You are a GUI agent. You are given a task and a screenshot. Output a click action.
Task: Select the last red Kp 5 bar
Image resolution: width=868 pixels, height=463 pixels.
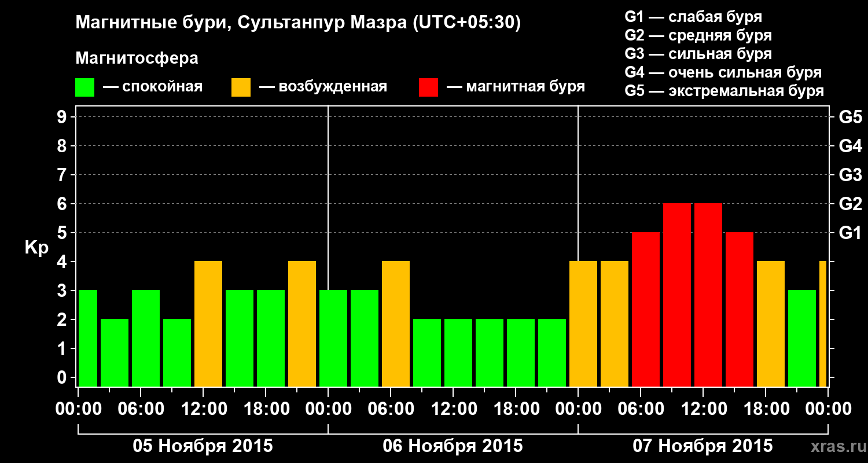coord(740,310)
